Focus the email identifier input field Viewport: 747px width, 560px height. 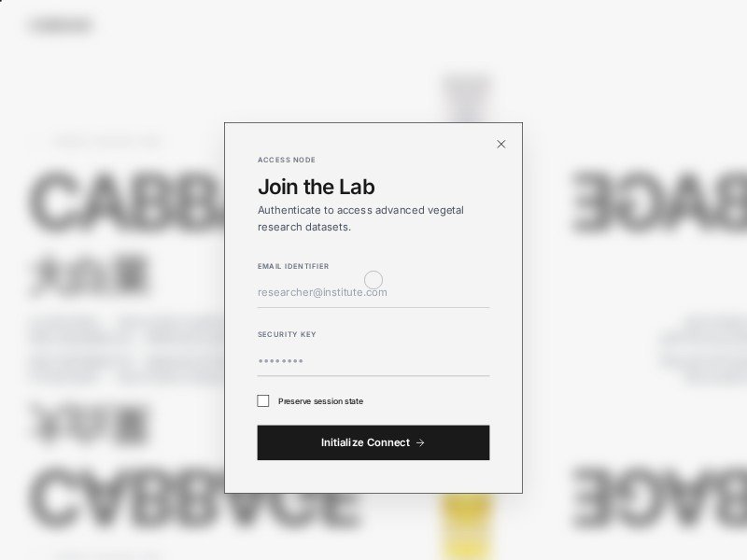coord(373,292)
